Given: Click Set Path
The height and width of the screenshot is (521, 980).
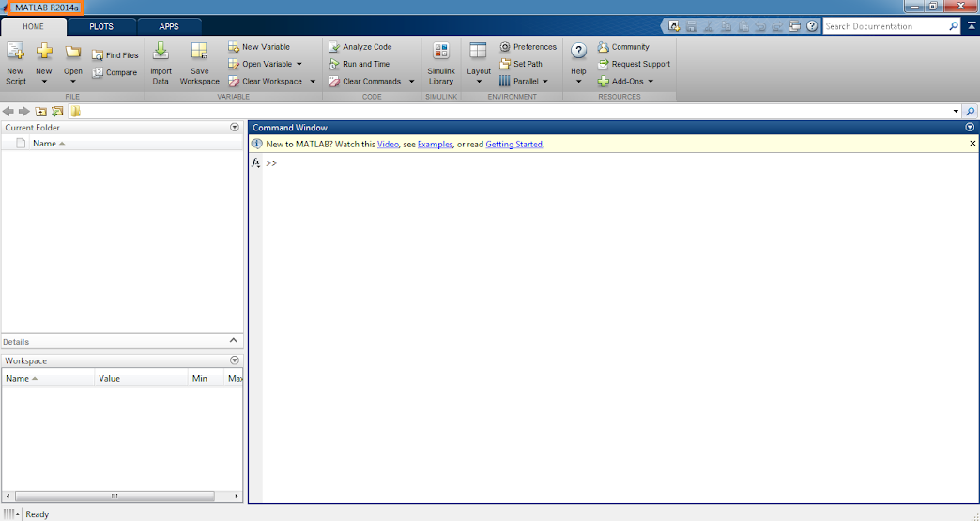Looking at the screenshot, I should pos(521,64).
